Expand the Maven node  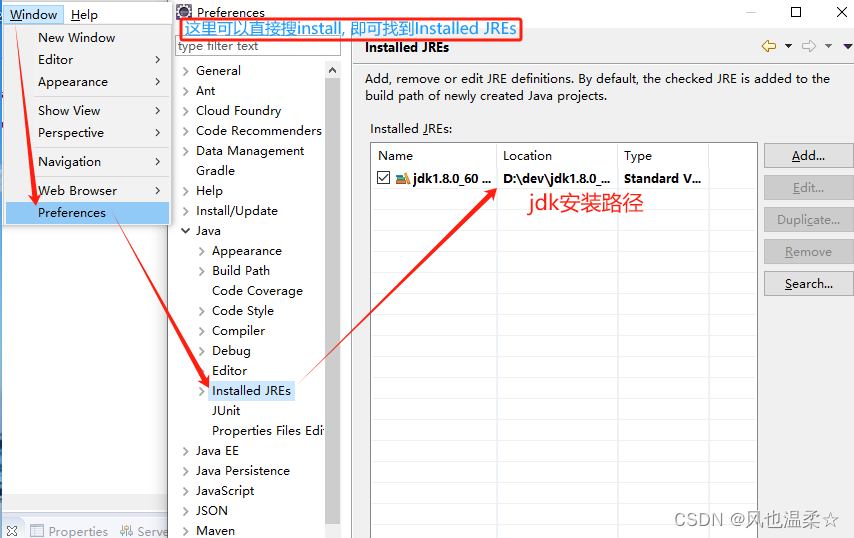pos(186,531)
